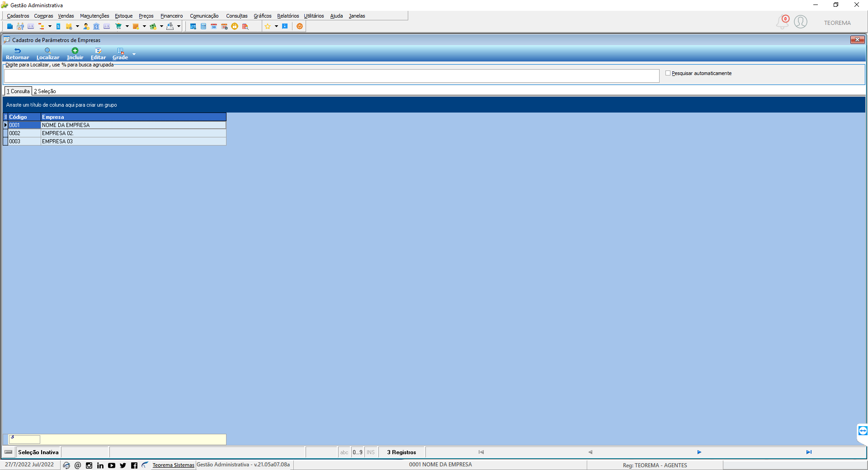Switch to the 1 Consulta tab
The width and height of the screenshot is (868, 470).
(18, 91)
